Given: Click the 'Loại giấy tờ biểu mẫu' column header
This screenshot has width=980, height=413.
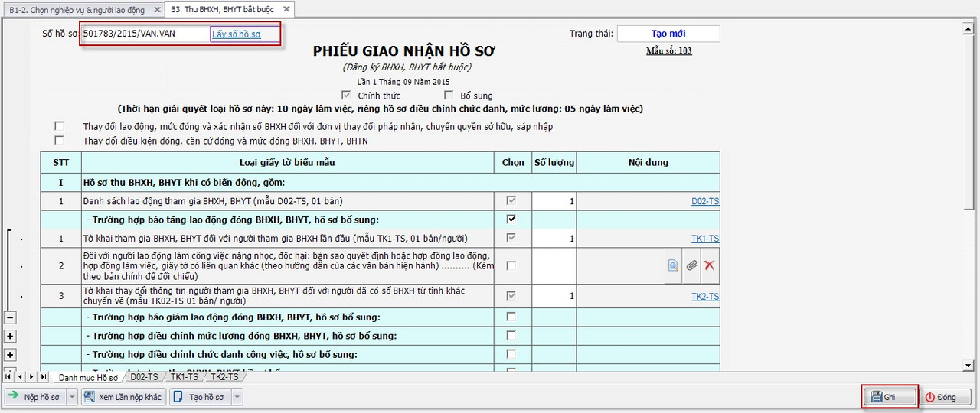Looking at the screenshot, I should (288, 162).
